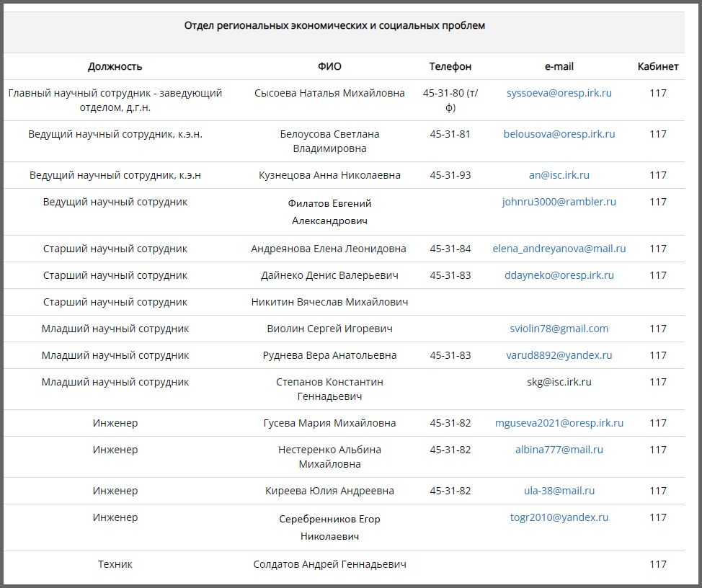
Task: Open email link syssoeva@oresp.irk.ru
Action: (x=559, y=93)
